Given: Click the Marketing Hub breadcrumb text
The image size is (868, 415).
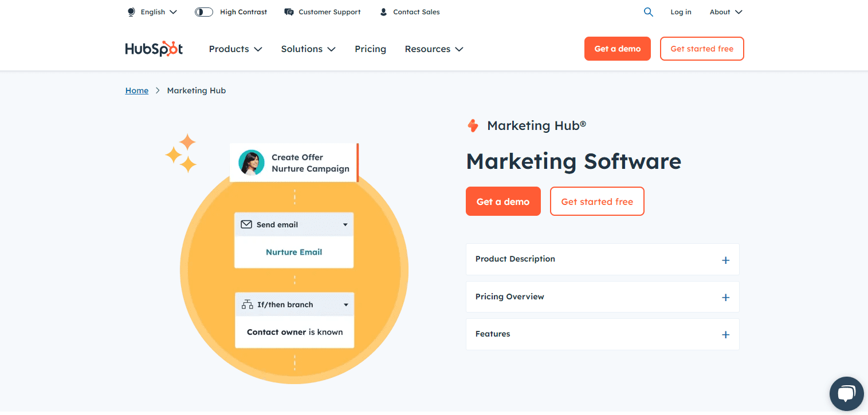Looking at the screenshot, I should [x=197, y=90].
